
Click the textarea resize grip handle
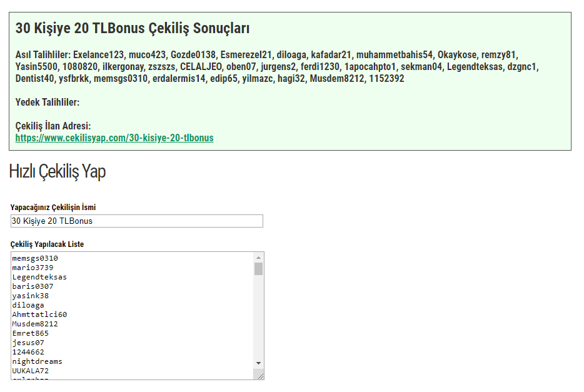point(259,375)
